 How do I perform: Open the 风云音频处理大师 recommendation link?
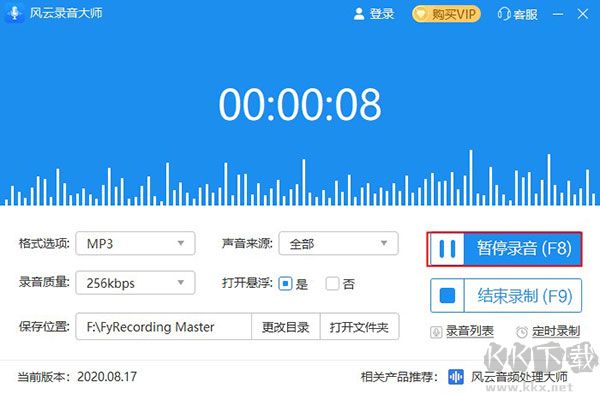[x=519, y=377]
